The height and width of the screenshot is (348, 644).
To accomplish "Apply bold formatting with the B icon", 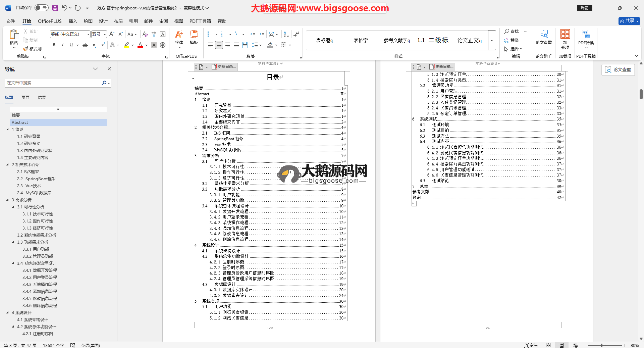I will [x=54, y=45].
